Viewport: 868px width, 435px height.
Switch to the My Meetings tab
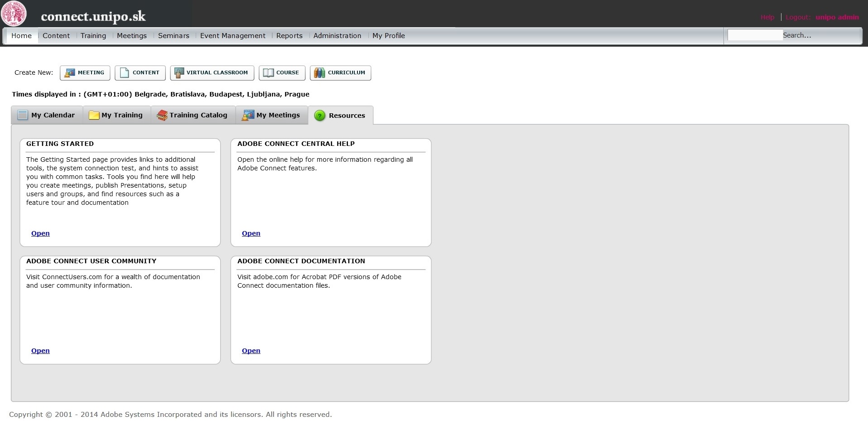[272, 115]
